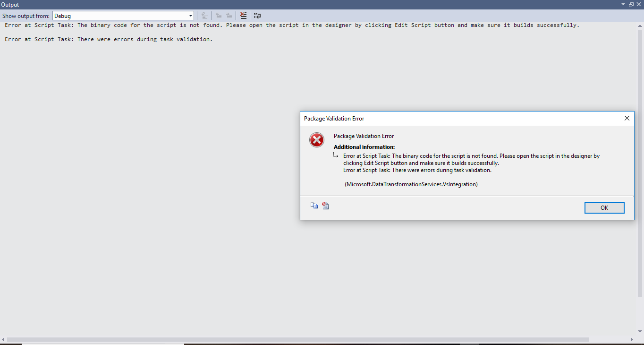The height and width of the screenshot is (345, 644).
Task: Copy the error message text icon
Action: click(314, 206)
